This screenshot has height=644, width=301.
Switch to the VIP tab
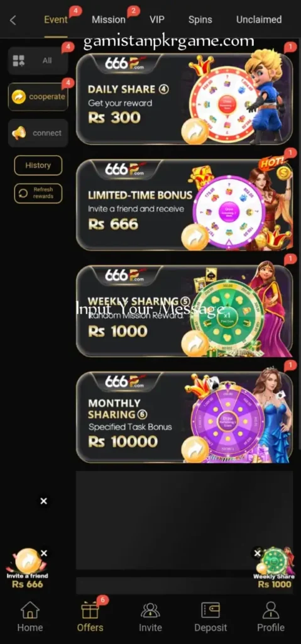(x=157, y=19)
